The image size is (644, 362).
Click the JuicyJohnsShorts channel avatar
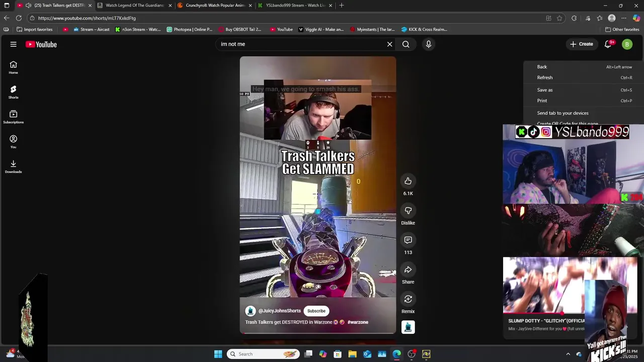(251, 311)
